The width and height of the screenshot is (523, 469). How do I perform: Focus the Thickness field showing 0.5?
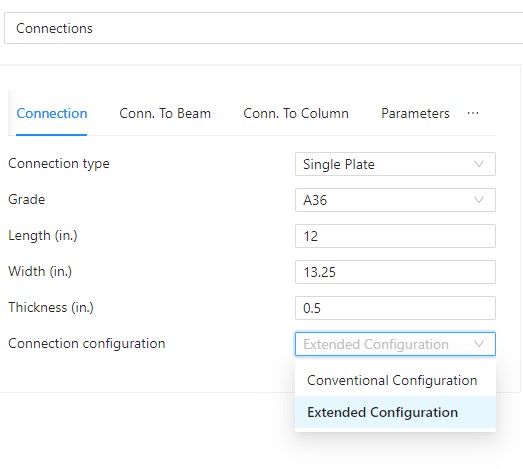pyautogui.click(x=395, y=308)
